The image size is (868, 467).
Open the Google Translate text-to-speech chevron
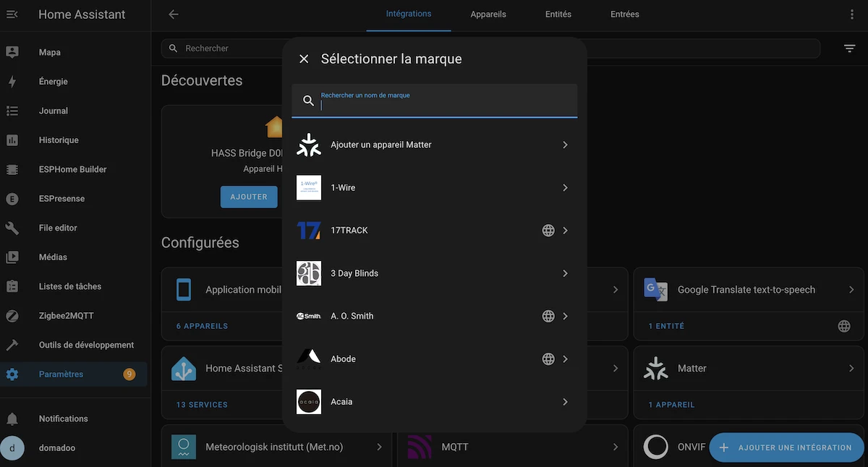click(x=851, y=289)
